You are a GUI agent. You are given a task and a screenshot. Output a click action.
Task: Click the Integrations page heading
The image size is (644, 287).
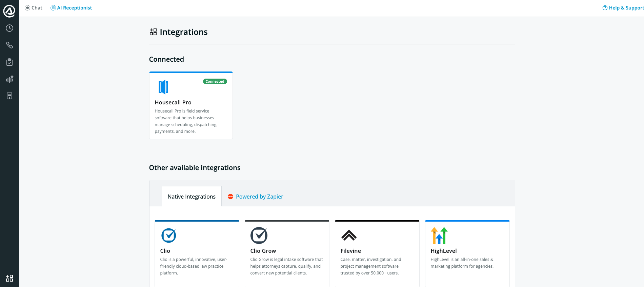[x=183, y=32]
